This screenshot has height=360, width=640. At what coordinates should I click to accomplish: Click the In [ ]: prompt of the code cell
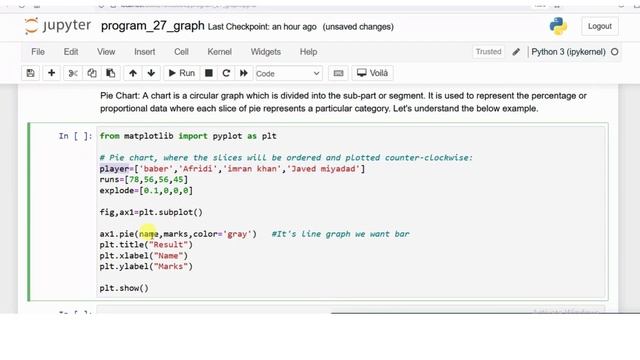[76, 136]
